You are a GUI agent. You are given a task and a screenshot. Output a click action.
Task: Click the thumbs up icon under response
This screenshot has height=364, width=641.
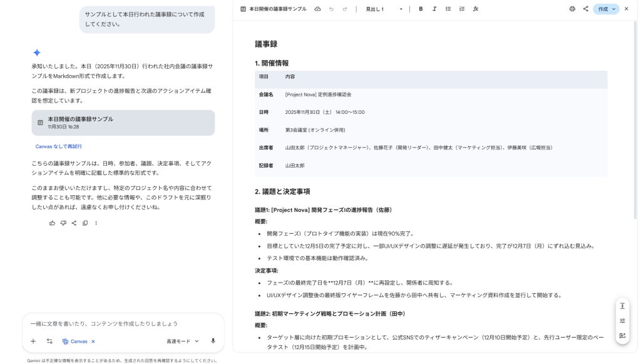pos(52,223)
